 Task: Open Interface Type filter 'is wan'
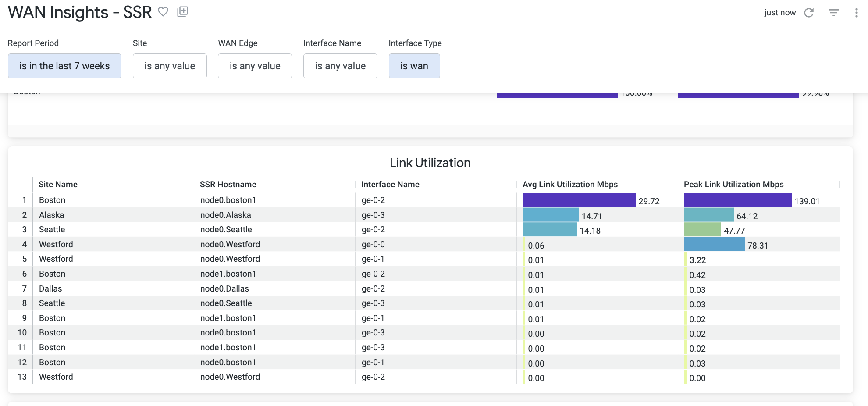click(414, 66)
